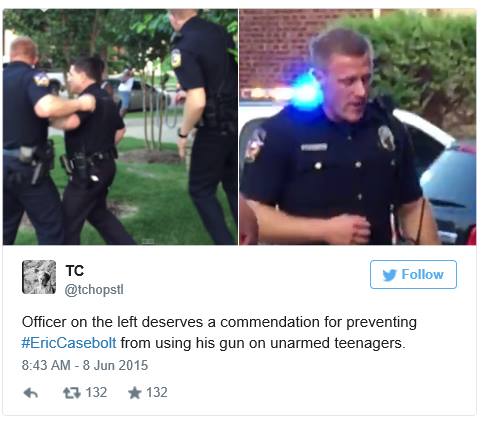
Task: Click the 8 Jun 2015 date text
Action: click(115, 365)
